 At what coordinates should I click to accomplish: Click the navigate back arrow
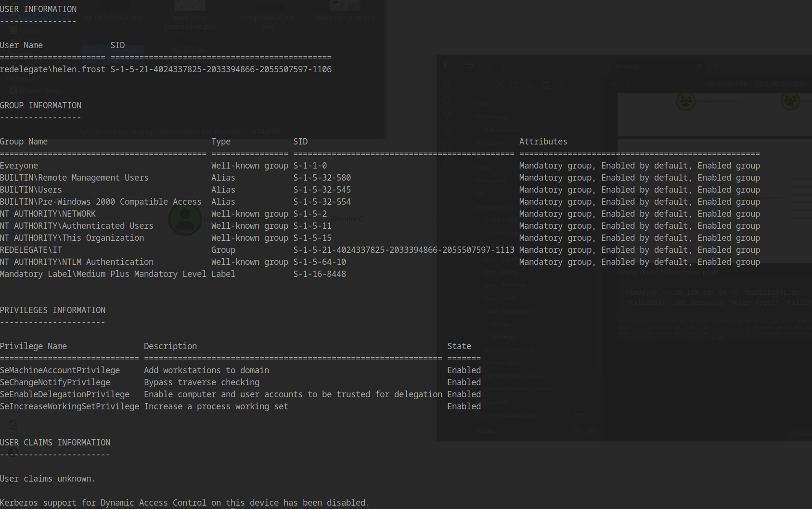point(614,84)
